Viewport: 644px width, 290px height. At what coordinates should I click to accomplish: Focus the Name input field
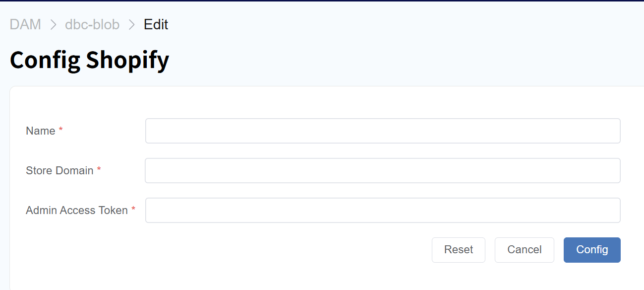click(382, 131)
